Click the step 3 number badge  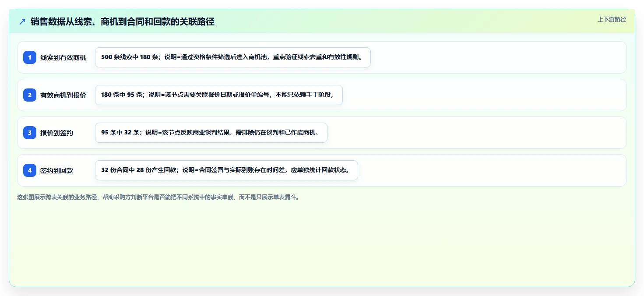coord(30,133)
